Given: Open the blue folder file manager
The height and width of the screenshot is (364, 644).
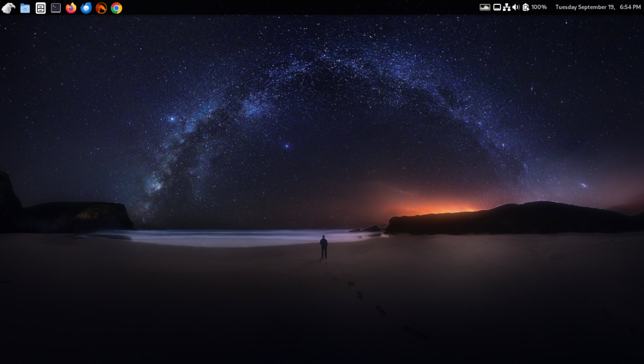Looking at the screenshot, I should (x=25, y=8).
